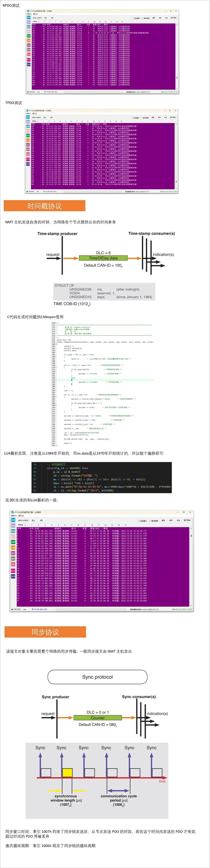This screenshot has width=210, height=868.
Task: Click the 时间戳协议 orange heading
Action: (45, 206)
